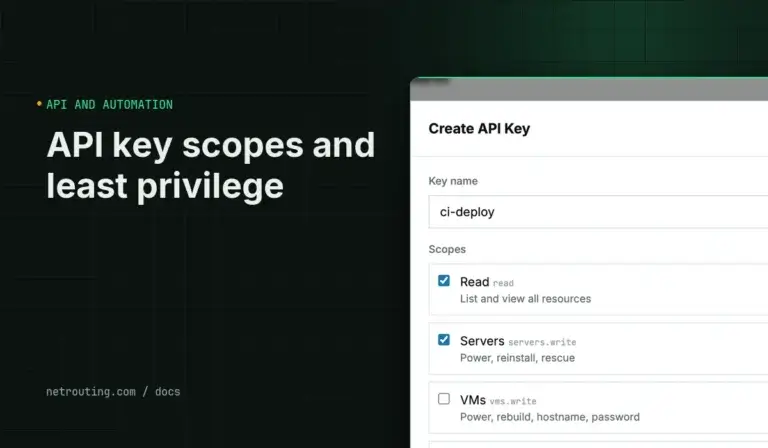Uncheck the Servers scope checkbox

tap(444, 339)
